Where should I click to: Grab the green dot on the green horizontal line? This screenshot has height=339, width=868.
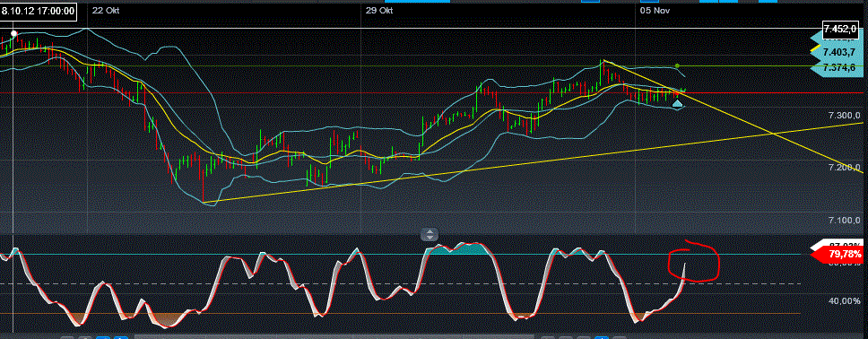677,66
